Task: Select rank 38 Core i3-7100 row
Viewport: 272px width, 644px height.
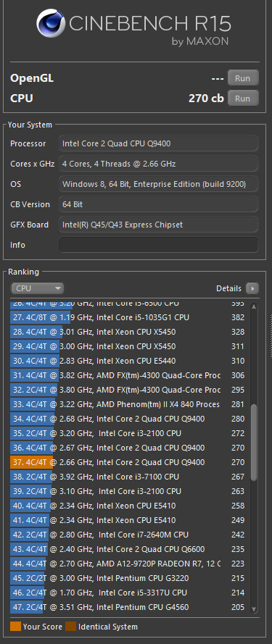Action: click(129, 477)
